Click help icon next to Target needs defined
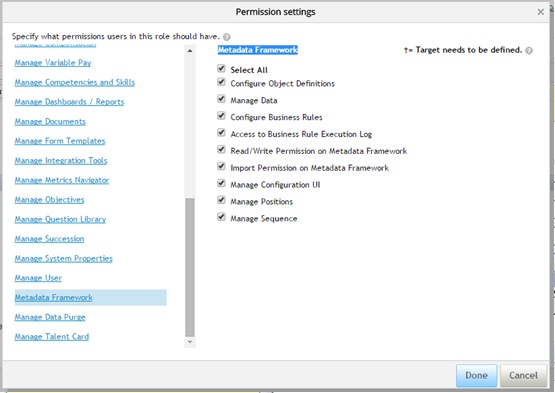This screenshot has width=555, height=393. pos(529,51)
